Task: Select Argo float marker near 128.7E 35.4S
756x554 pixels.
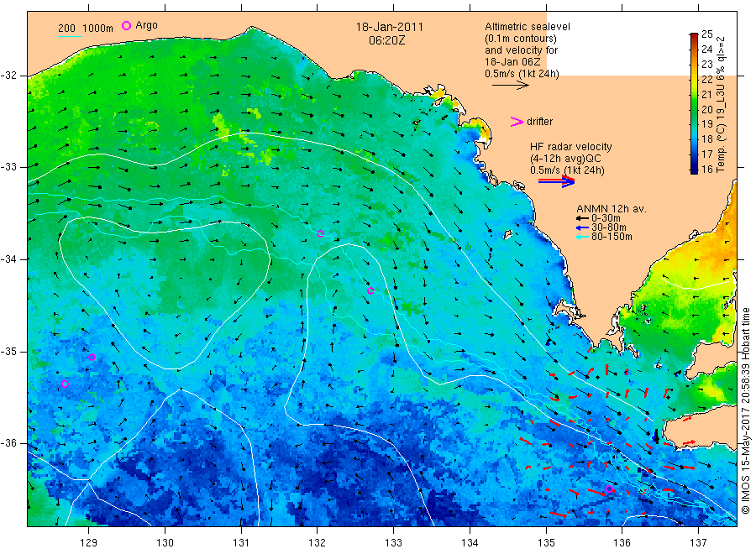Action: pyautogui.click(x=65, y=384)
